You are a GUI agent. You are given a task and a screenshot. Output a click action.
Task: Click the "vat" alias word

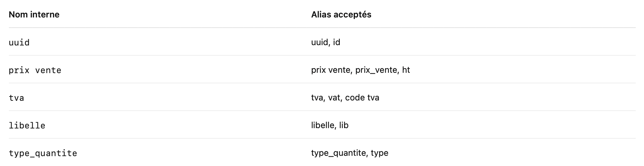pos(334,97)
